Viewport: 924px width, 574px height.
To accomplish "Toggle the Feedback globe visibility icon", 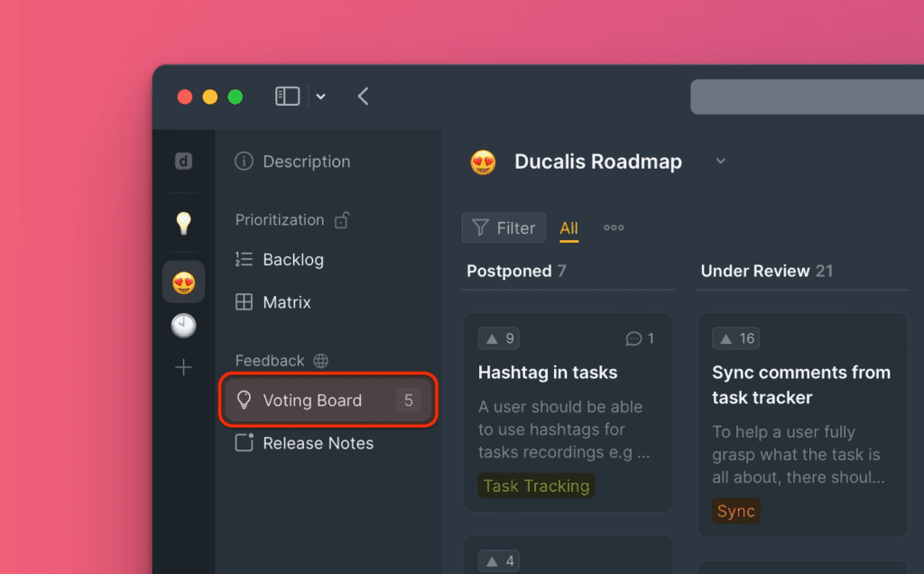I will (320, 361).
